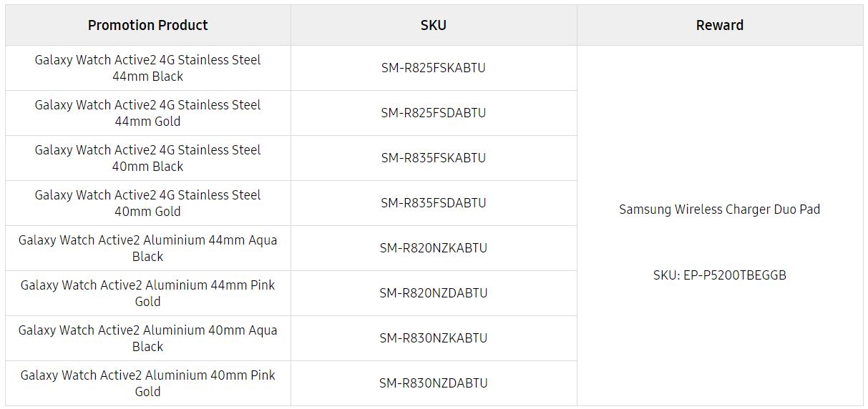Click SKU SM-R820NZKABTU
Image resolution: width=868 pixels, height=409 pixels.
433,248
